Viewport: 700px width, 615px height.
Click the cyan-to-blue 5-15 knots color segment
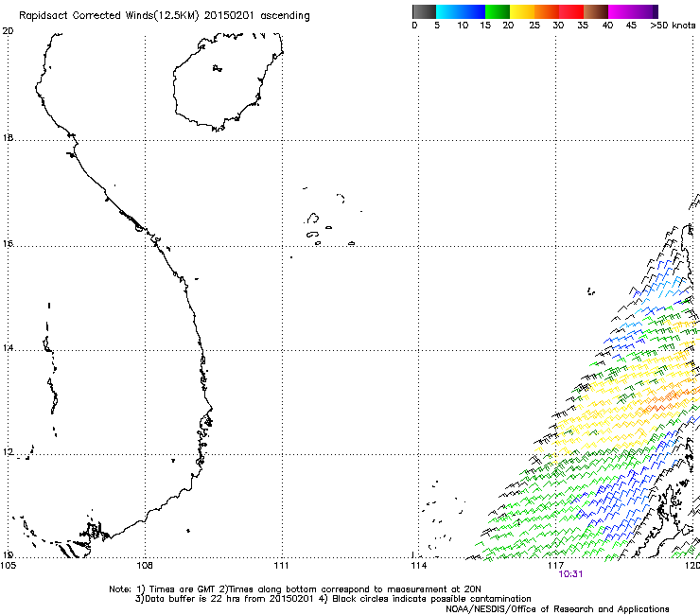click(x=461, y=11)
